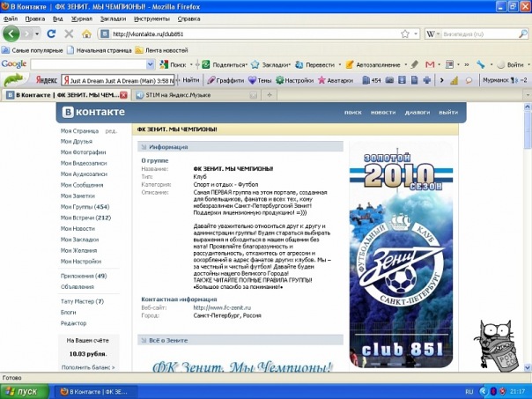Click the bookmark star in address bar
Viewport: 532px width, 399px height.
point(405,33)
